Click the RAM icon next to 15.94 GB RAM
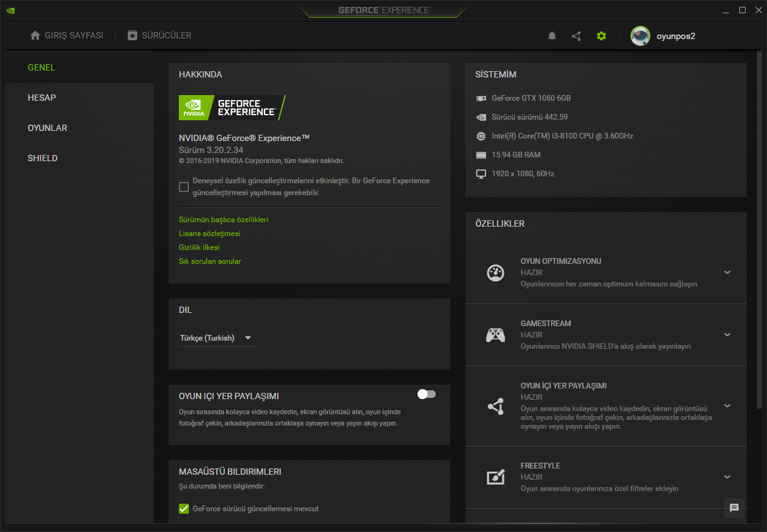 click(481, 155)
